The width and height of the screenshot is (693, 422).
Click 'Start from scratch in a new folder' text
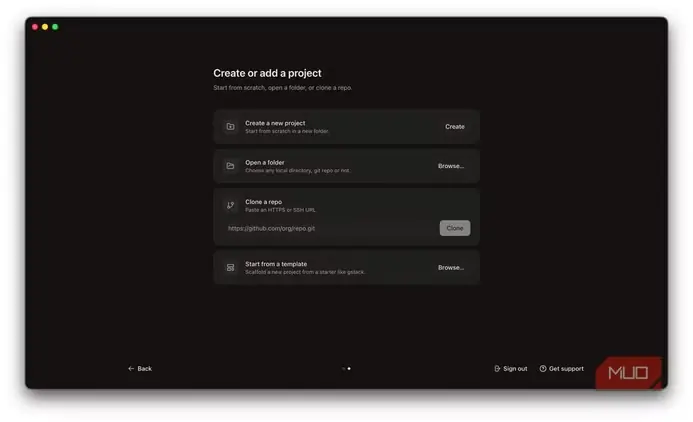287,132
